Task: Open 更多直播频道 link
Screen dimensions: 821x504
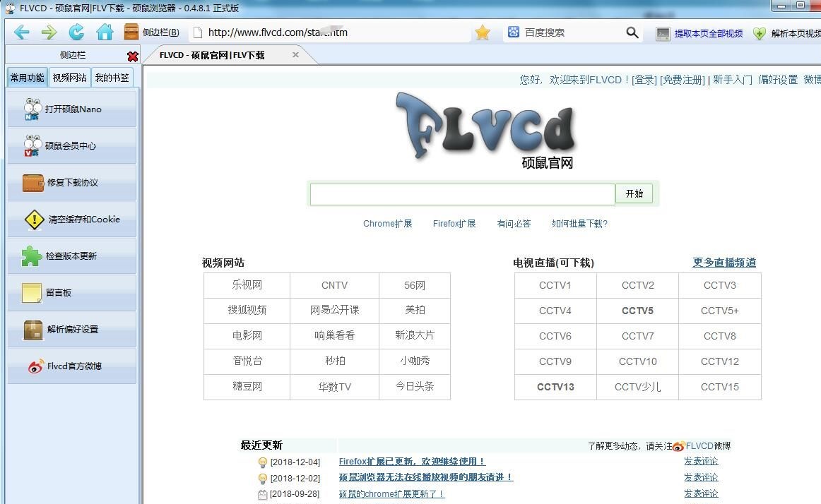Action: [x=724, y=262]
